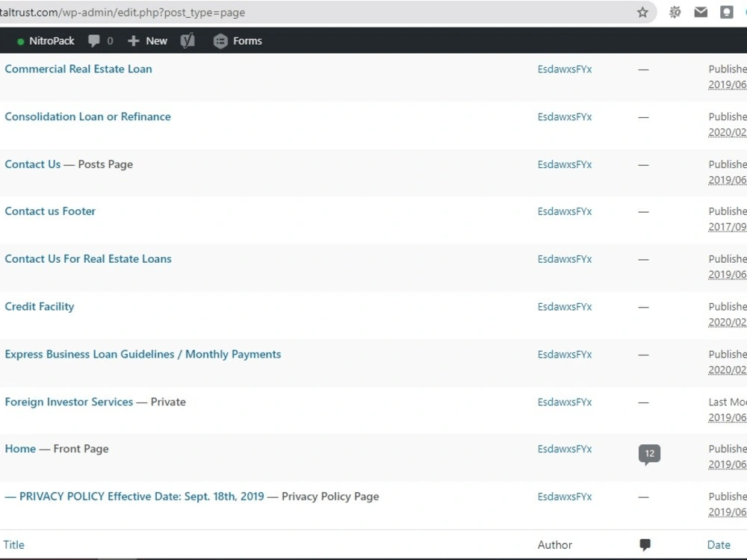Open Contact Us For Real Estate Loans
This screenshot has height=560, width=747.
88,258
